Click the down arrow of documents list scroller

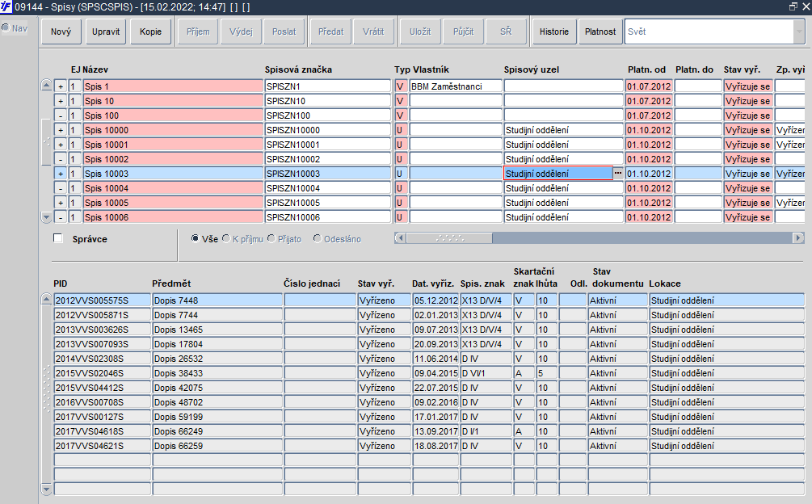[46, 489]
